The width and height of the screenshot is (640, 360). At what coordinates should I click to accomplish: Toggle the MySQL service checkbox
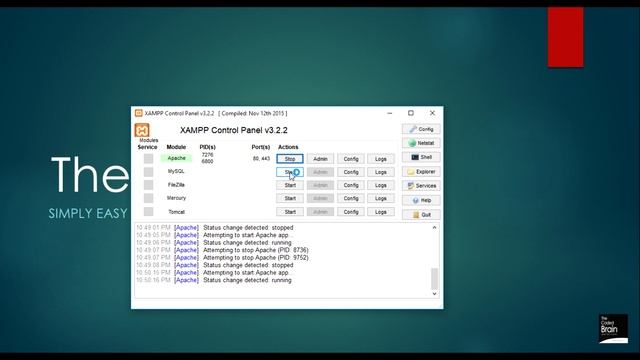pyautogui.click(x=149, y=172)
